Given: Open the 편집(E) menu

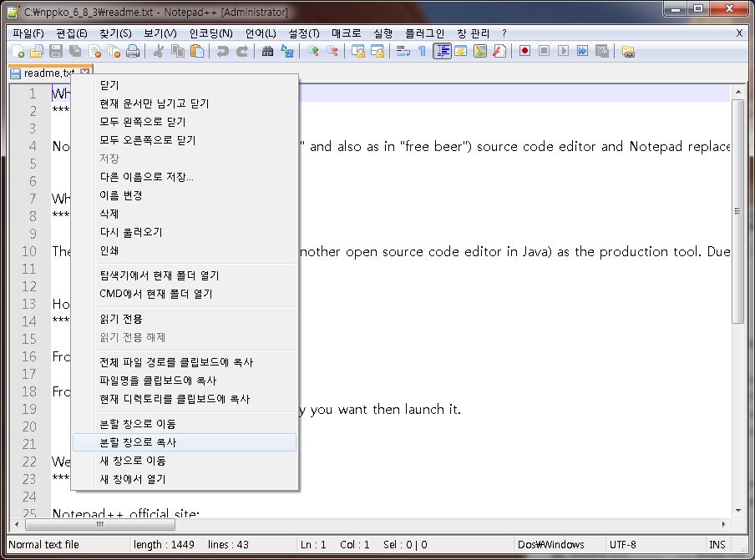Looking at the screenshot, I should 71,33.
